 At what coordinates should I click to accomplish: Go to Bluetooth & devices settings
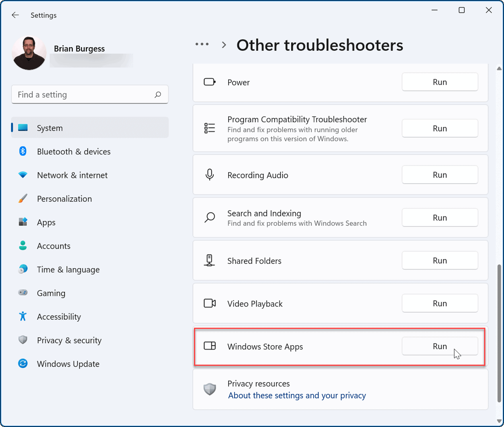[90, 151]
